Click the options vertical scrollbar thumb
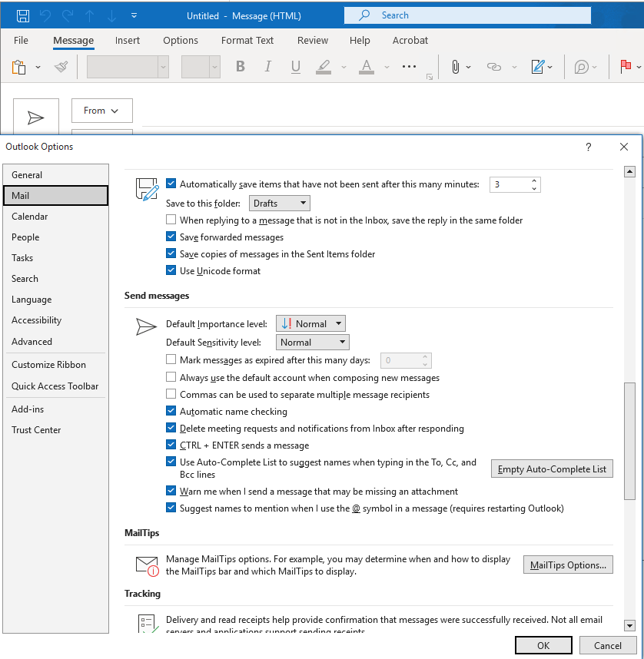Image resolution: width=644 pixels, height=659 pixels. [629, 441]
